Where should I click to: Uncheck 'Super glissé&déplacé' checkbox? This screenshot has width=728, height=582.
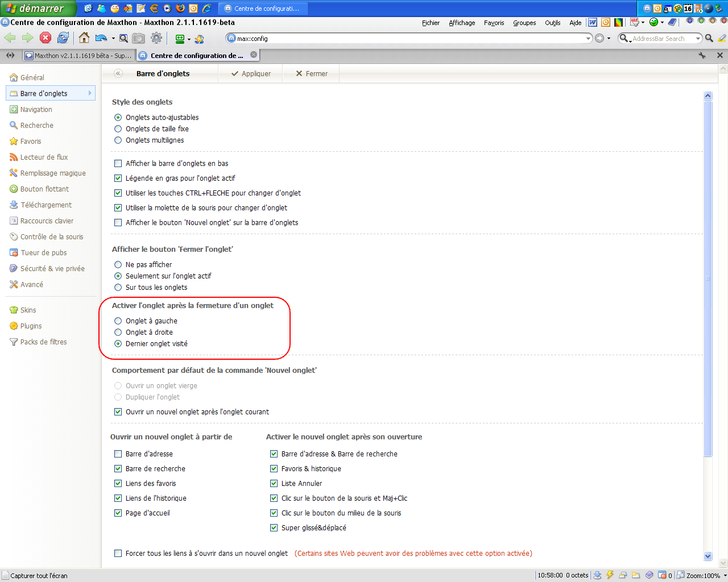[x=274, y=528]
